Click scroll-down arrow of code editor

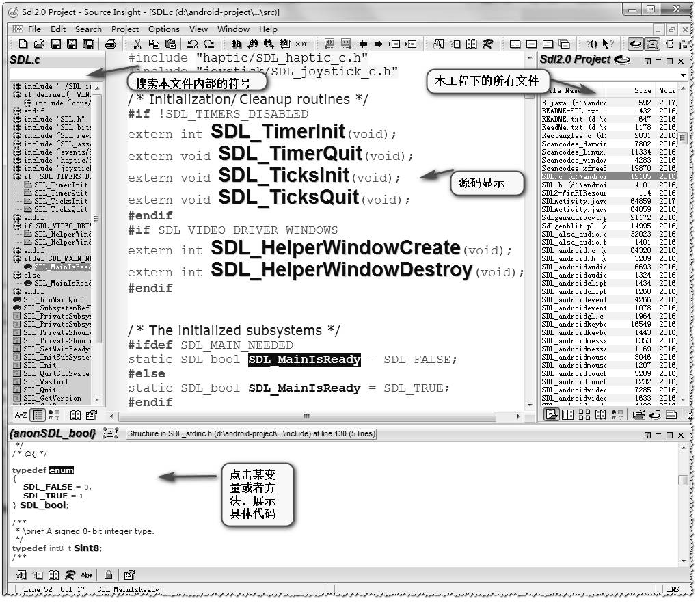click(x=530, y=405)
